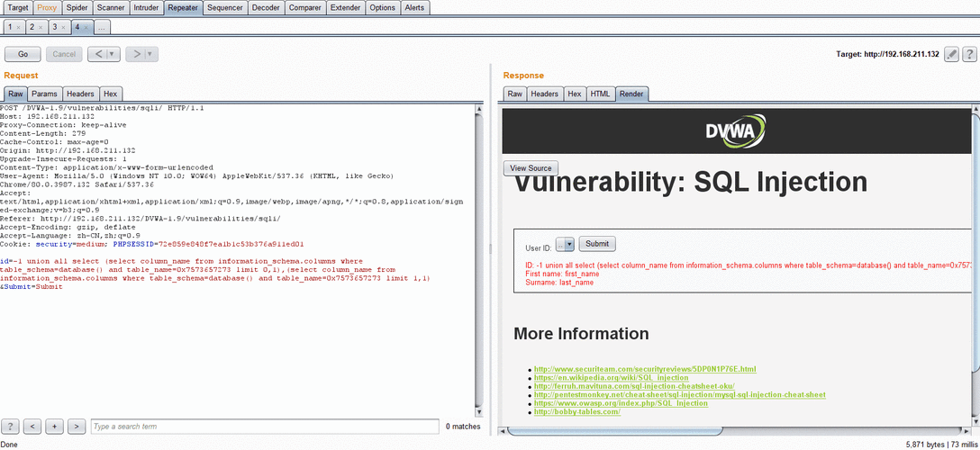Viewport: 980px width, 450px height.
Task: Click "Surname: last_name" result text
Action: point(559,283)
